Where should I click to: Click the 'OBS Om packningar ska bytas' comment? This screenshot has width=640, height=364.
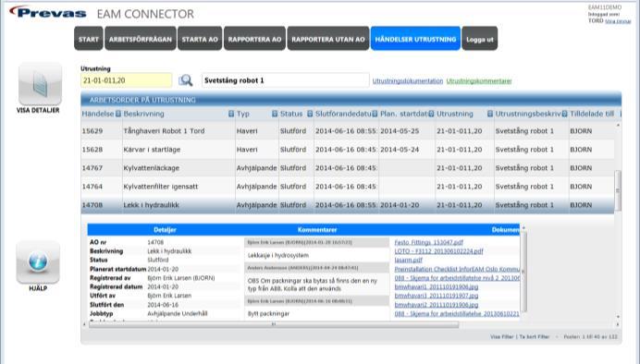tap(313, 285)
